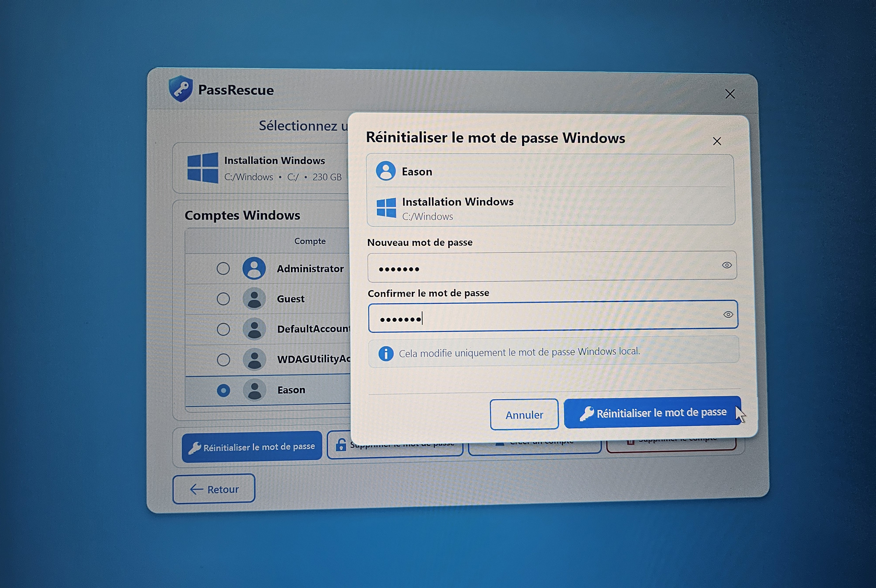Select the Administrator radio button
The width and height of the screenshot is (876, 588).
coord(223,268)
